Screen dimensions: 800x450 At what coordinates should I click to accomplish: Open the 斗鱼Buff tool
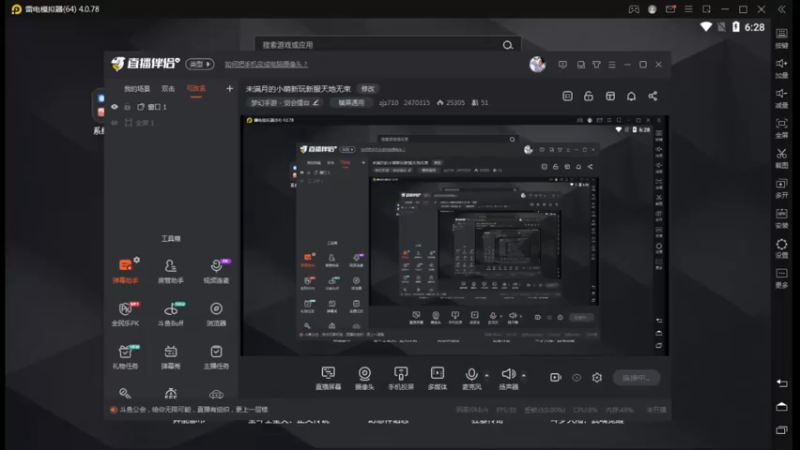point(170,314)
